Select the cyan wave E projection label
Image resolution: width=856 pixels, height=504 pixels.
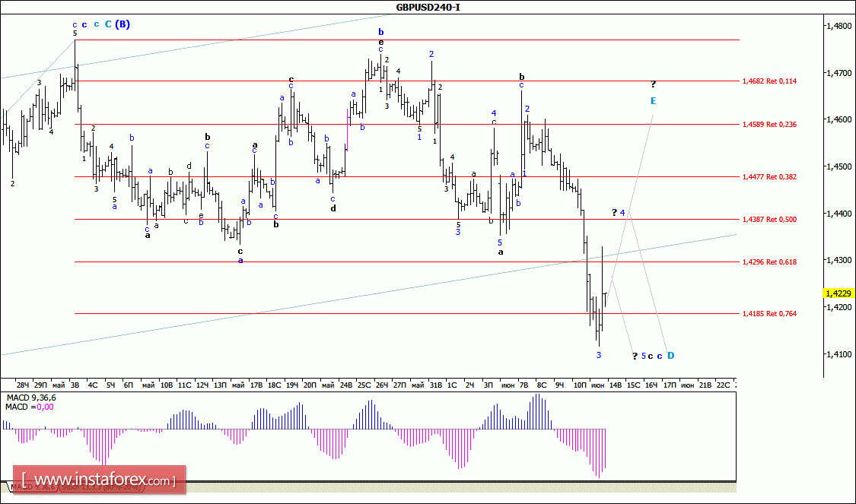(653, 100)
